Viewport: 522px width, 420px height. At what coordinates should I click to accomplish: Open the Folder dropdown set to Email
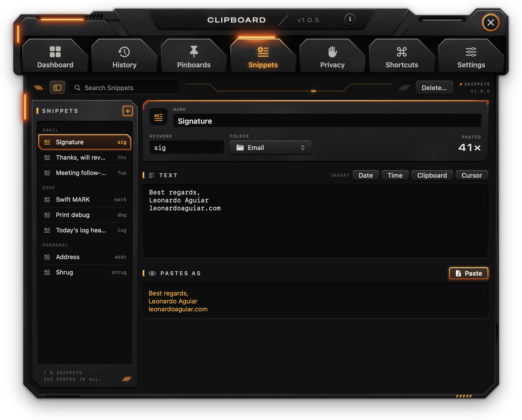[270, 148]
